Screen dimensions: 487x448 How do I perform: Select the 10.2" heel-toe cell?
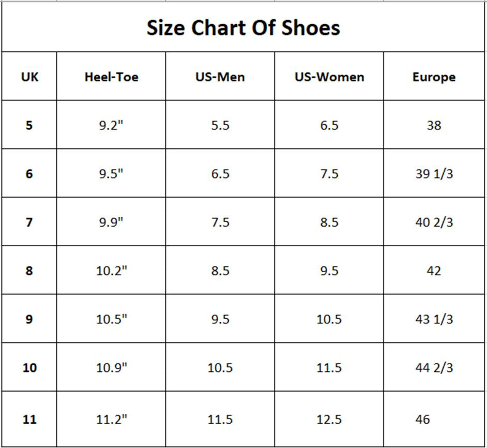(111, 271)
